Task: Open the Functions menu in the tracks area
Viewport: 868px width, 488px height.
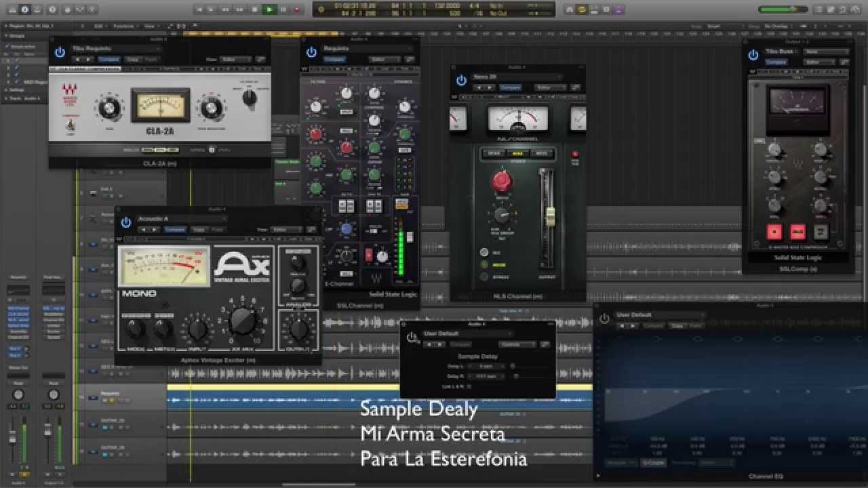Action: click(125, 26)
